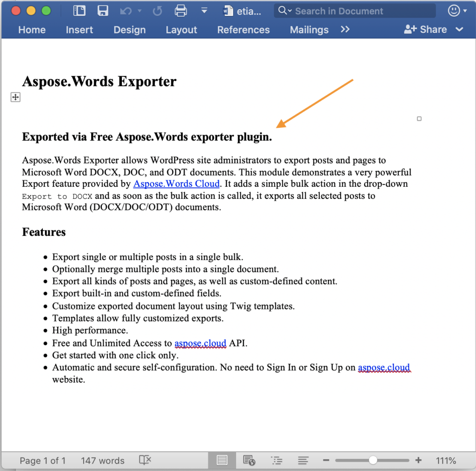Click the Page 1 of 1 status indicator

(x=42, y=461)
